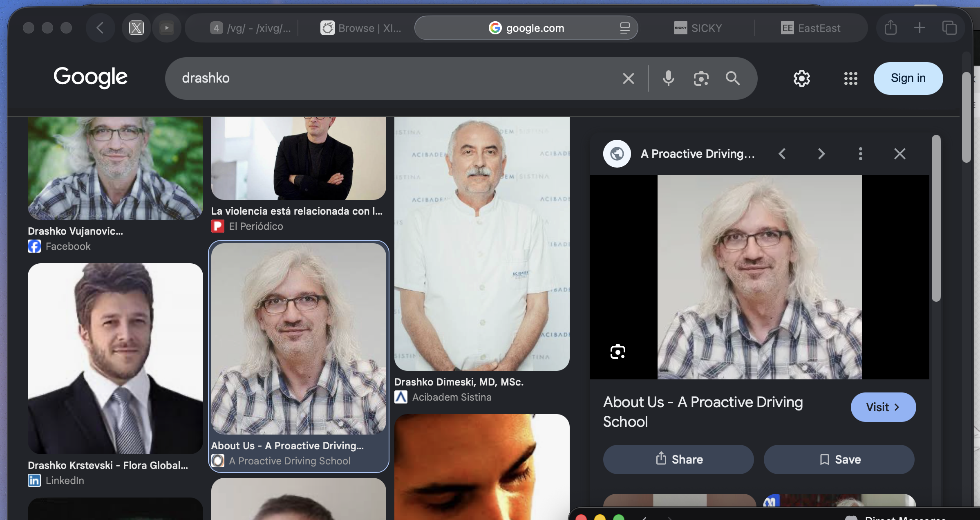
Task: Click the Visit button
Action: pos(883,407)
